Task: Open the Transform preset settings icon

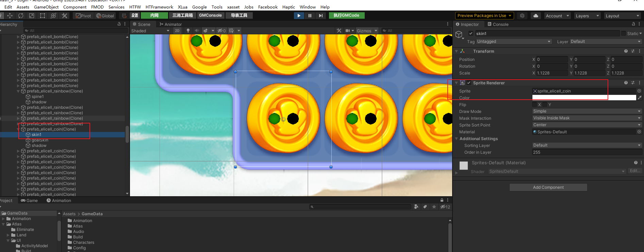Action: click(x=633, y=51)
